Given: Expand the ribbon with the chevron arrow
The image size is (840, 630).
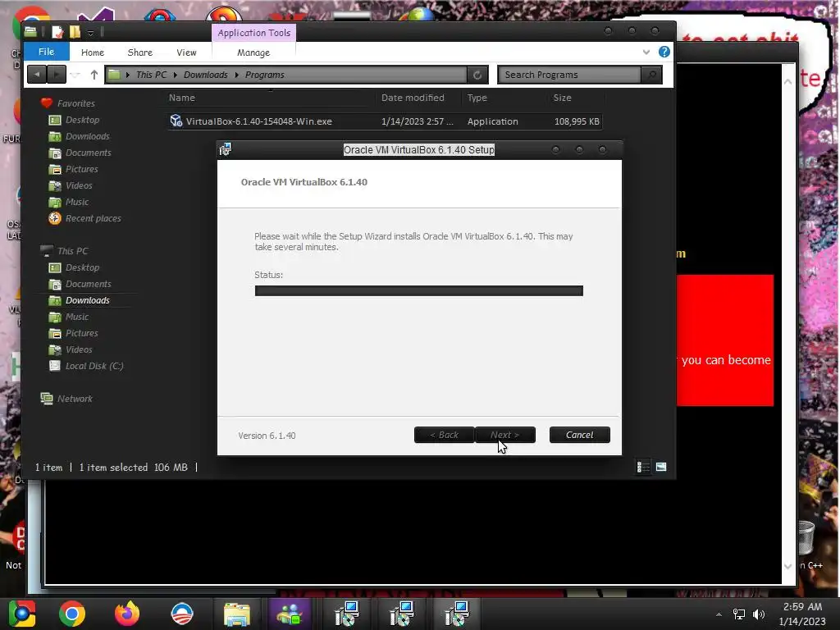Looking at the screenshot, I should (x=646, y=52).
